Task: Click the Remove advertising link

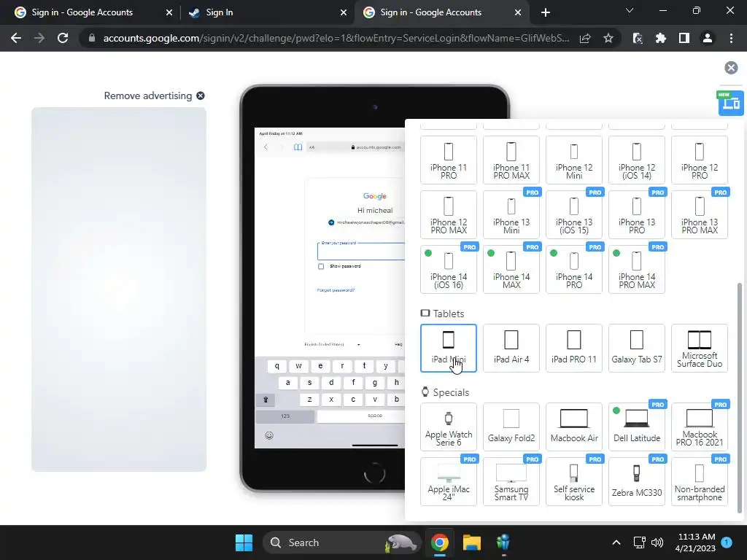Action: [x=154, y=96]
